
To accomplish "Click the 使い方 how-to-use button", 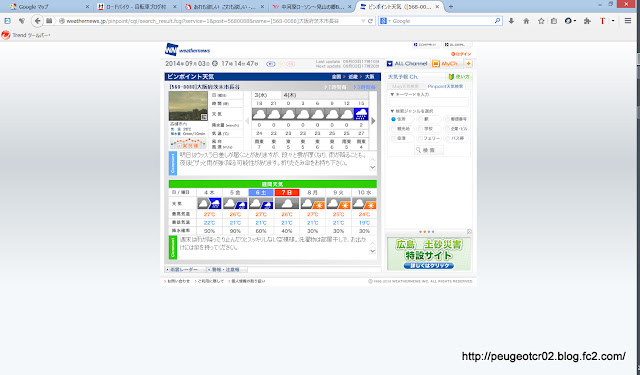I will pyautogui.click(x=459, y=77).
